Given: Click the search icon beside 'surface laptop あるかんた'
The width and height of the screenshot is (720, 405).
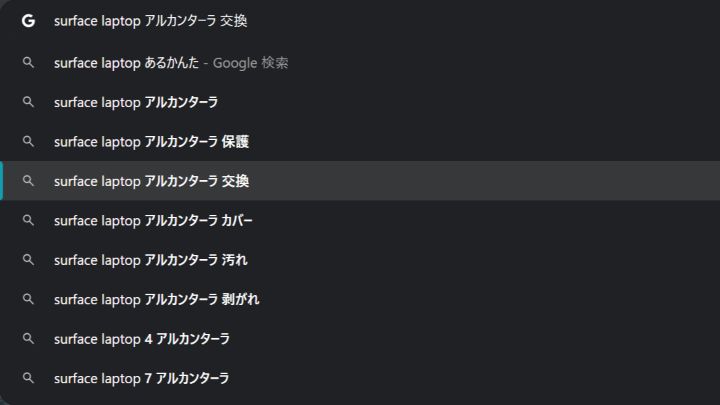Looking at the screenshot, I should tap(28, 62).
